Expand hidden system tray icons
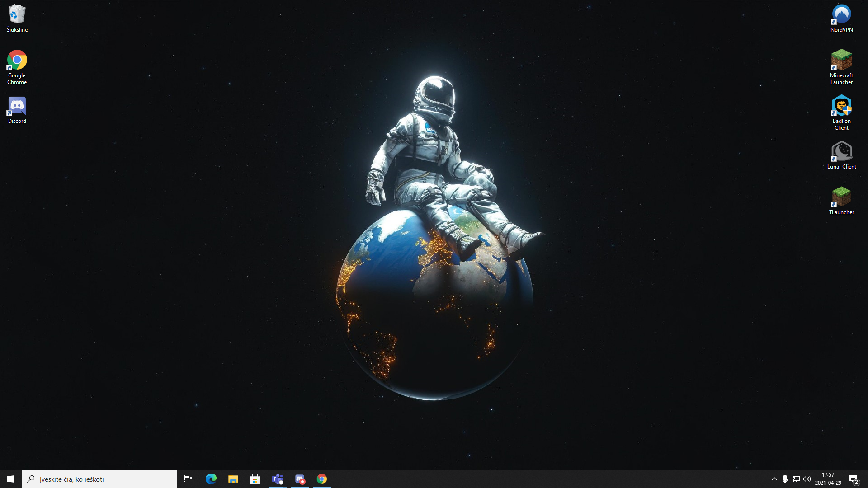 pos(774,479)
